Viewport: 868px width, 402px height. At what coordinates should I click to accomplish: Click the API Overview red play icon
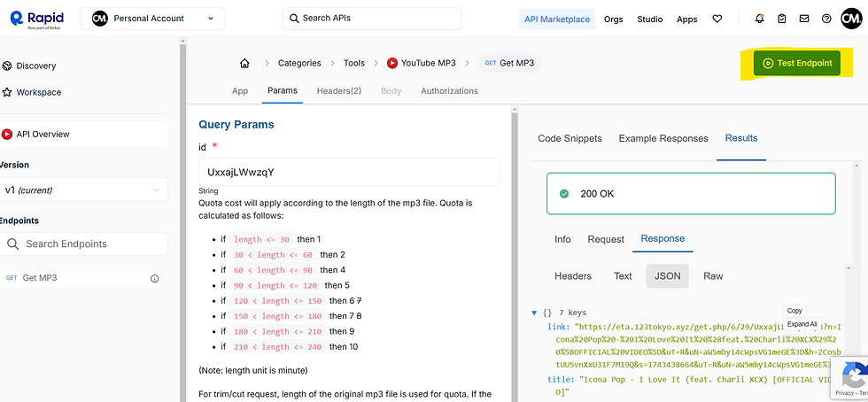pyautogui.click(x=7, y=134)
